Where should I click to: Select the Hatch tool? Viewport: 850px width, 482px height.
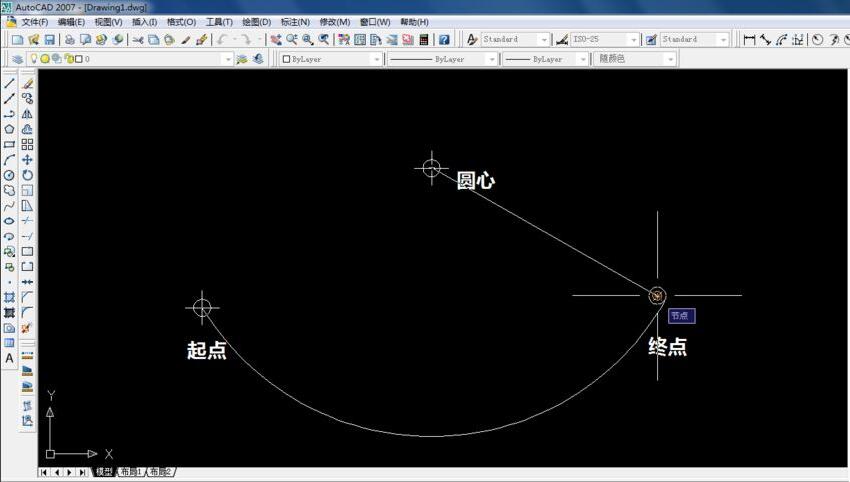(x=9, y=297)
